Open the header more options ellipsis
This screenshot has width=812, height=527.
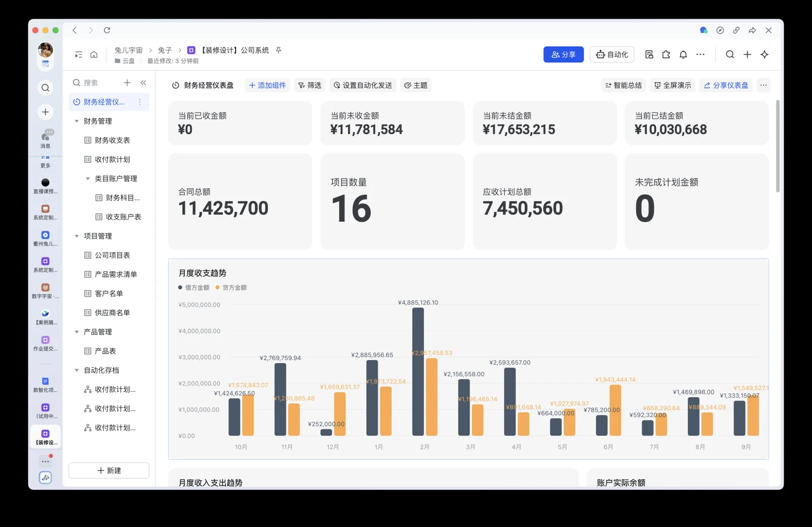(x=700, y=55)
